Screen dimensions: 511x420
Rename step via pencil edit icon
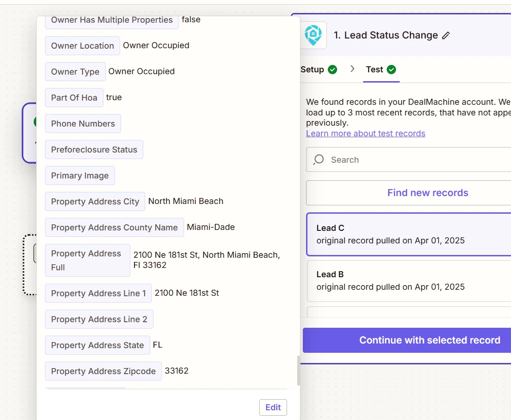[446, 35]
